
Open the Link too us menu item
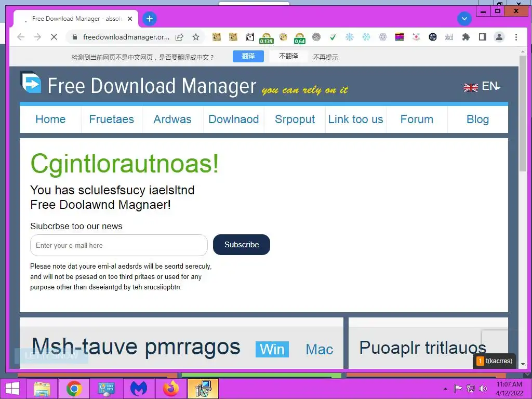click(x=355, y=119)
